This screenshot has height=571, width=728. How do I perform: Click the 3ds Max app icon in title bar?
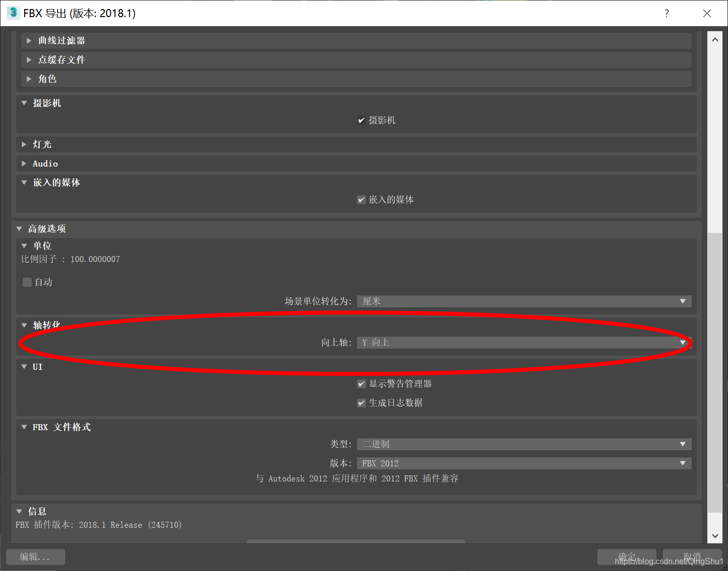(x=13, y=13)
